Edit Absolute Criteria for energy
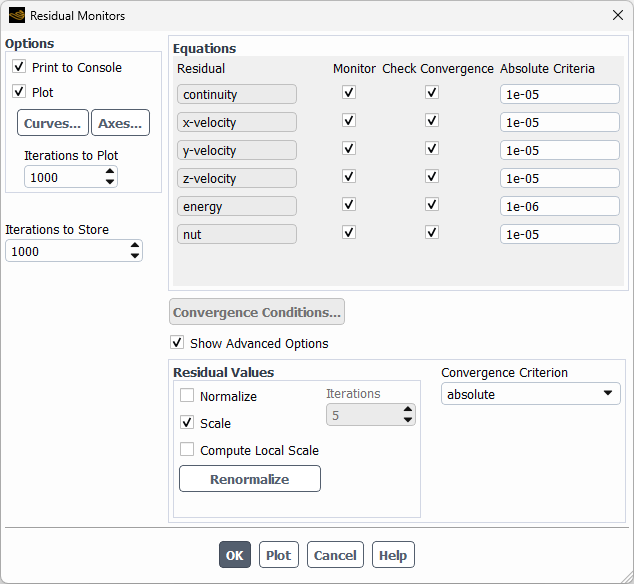This screenshot has width=634, height=584. point(560,206)
